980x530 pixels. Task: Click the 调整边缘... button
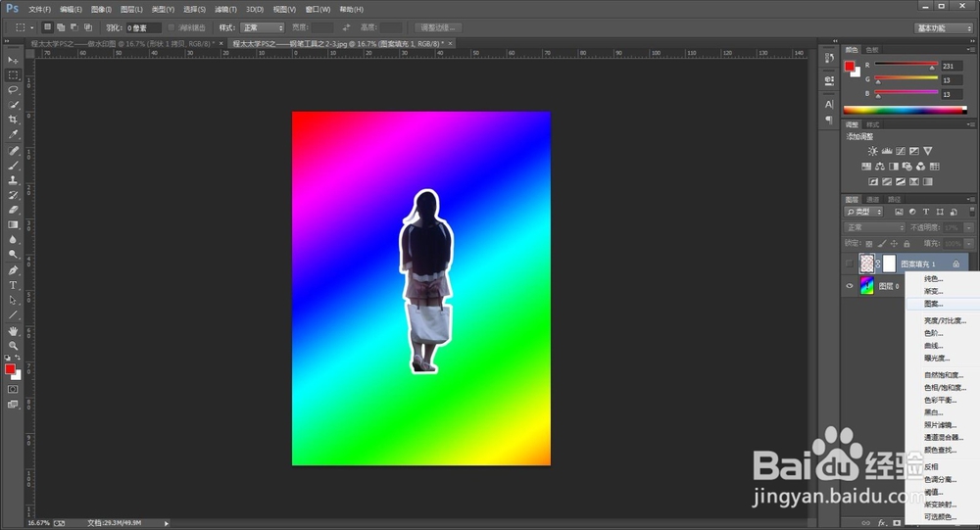438,27
